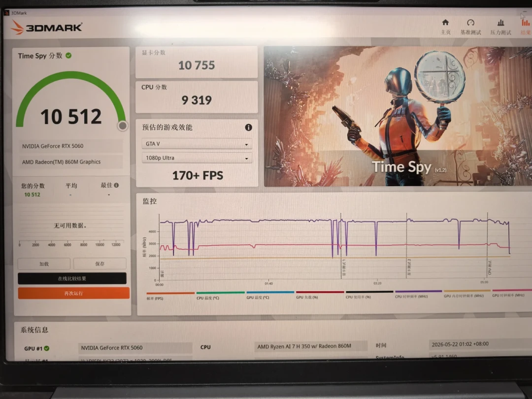Click the AMD Radeon(TM) 860M Graphics row
The width and height of the screenshot is (532, 399).
(x=70, y=162)
